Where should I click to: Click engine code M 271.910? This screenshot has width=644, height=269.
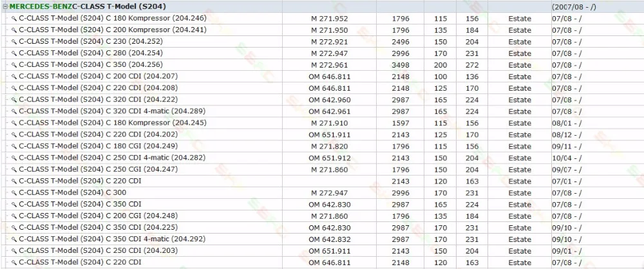pyautogui.click(x=329, y=123)
